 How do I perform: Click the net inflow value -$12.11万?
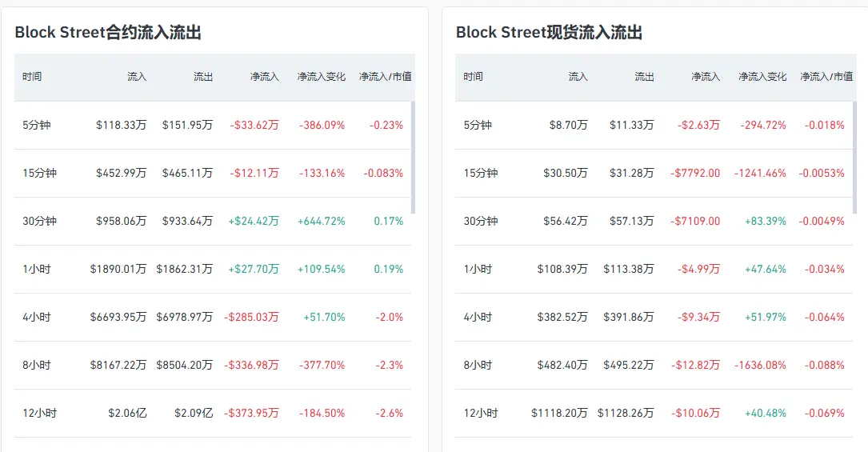(x=254, y=173)
